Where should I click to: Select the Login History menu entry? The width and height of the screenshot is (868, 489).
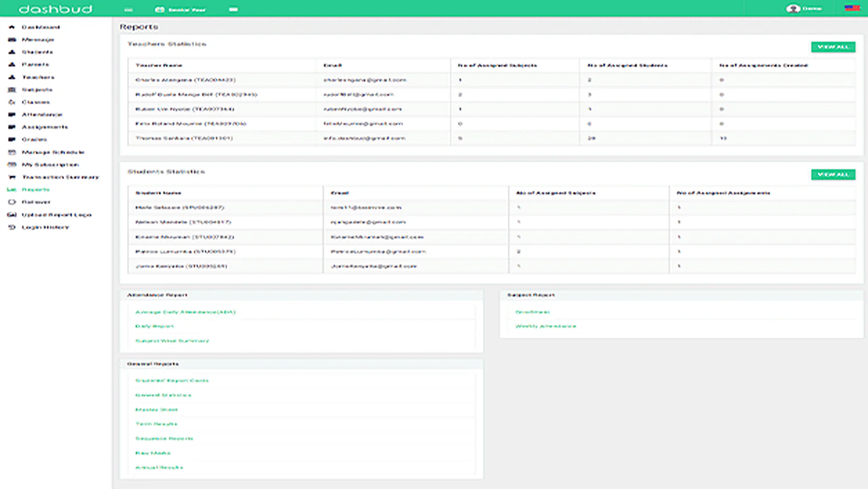46,227
